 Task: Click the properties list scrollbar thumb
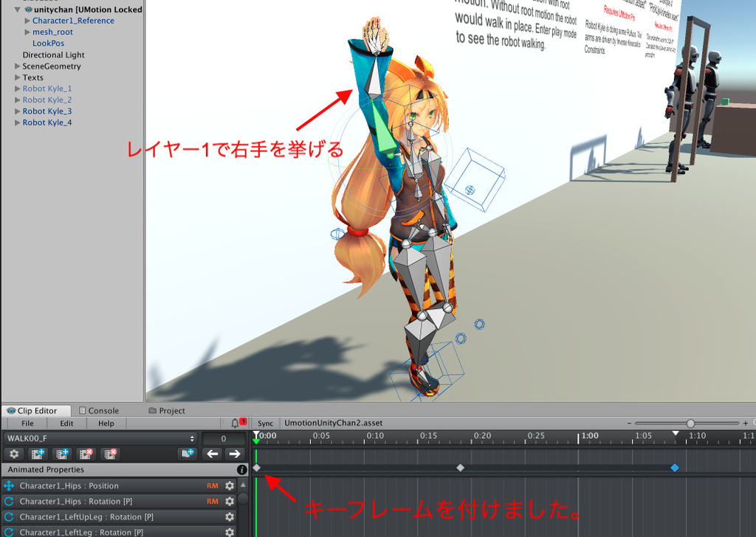pyautogui.click(x=244, y=499)
